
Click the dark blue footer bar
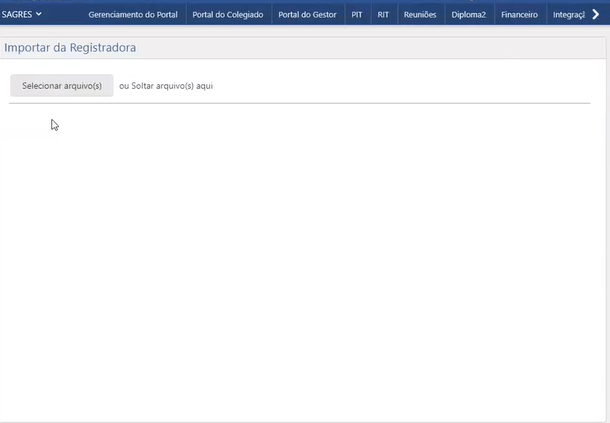(x=300, y=421)
